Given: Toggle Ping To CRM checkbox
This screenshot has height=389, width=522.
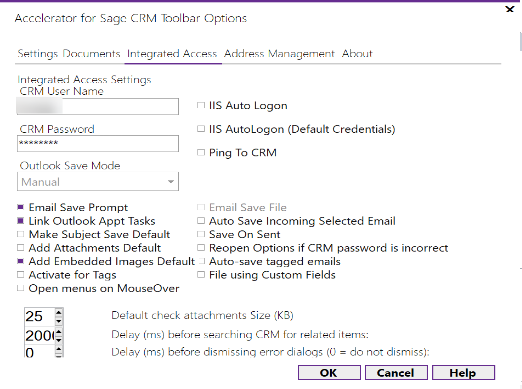Looking at the screenshot, I should click(201, 153).
